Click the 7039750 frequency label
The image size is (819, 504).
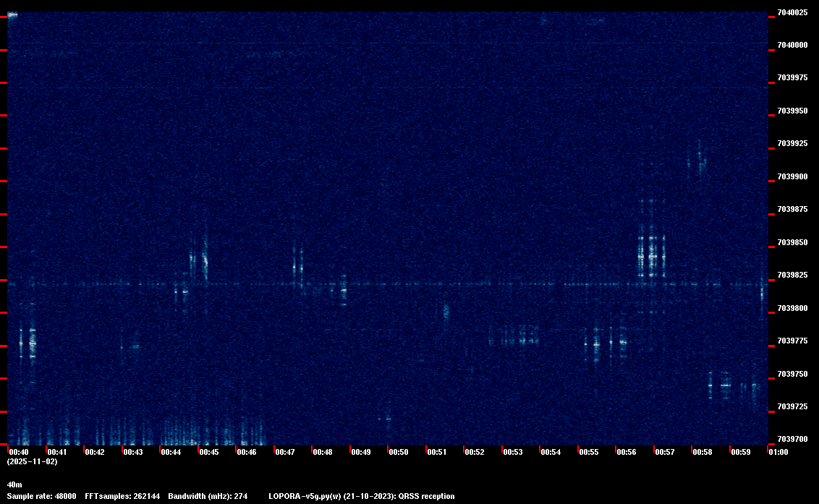[792, 374]
